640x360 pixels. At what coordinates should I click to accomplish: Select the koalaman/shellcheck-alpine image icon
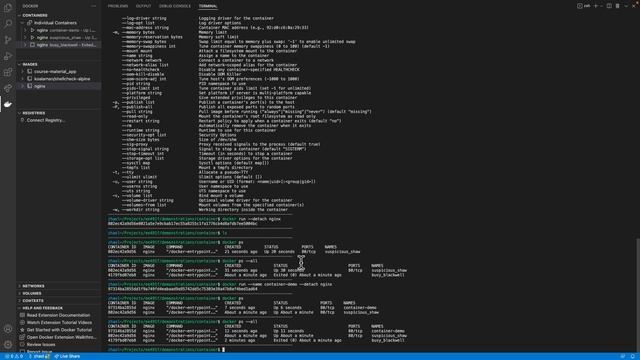[x=29, y=79]
